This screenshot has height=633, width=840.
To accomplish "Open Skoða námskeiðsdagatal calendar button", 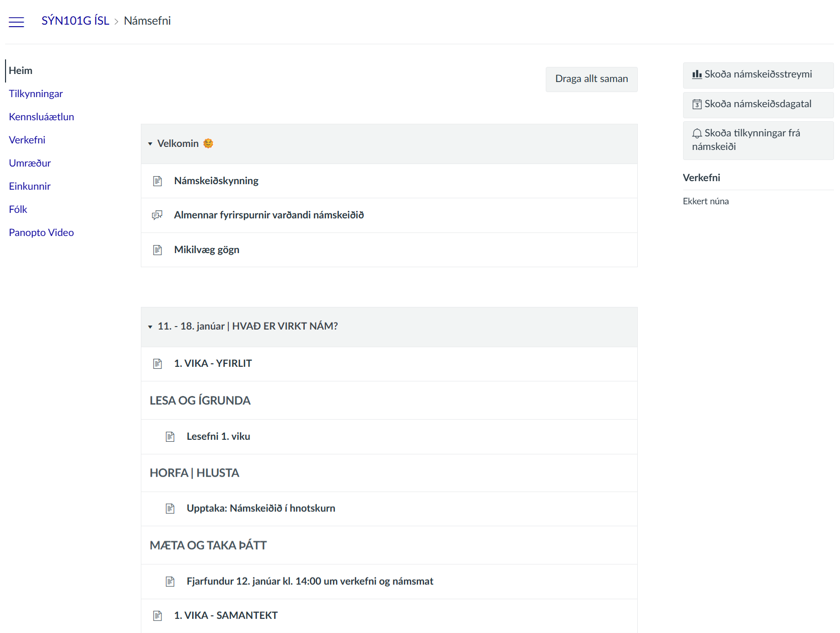I will (x=758, y=104).
